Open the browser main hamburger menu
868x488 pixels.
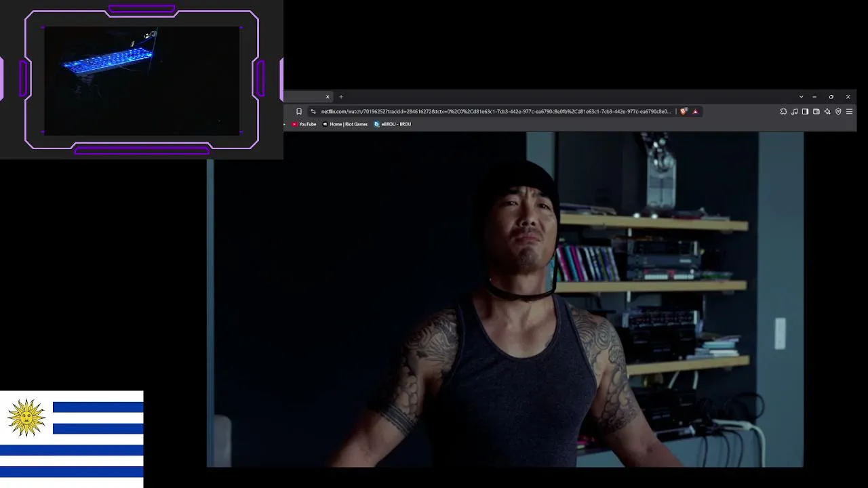point(849,112)
